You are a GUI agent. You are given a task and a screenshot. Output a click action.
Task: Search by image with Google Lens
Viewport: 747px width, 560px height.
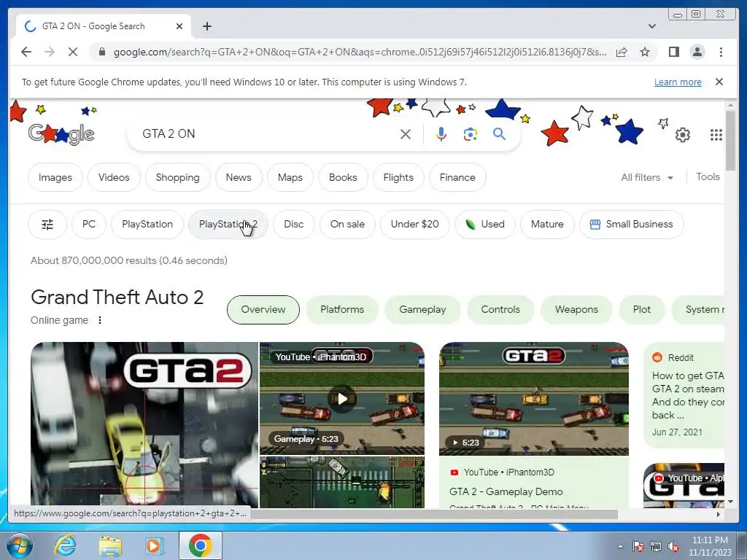coord(471,134)
